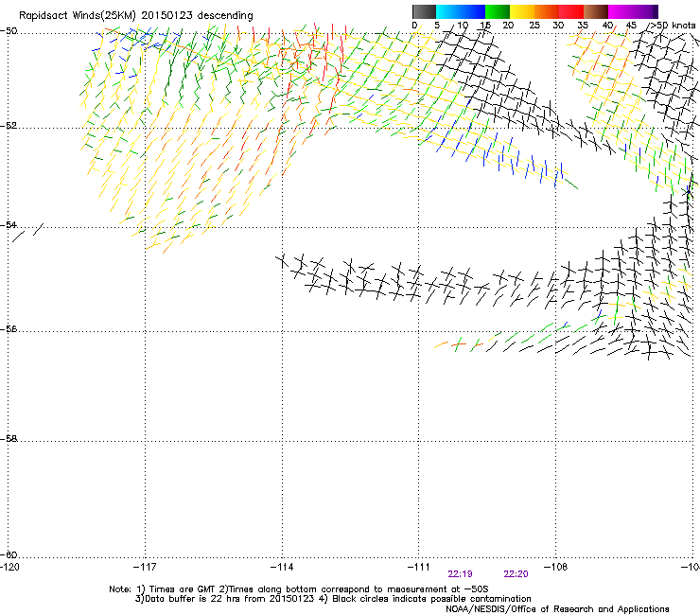Screen dimensions: 700x615
Task: Click the blue 10-15 knots legend segment
Action: (473, 11)
